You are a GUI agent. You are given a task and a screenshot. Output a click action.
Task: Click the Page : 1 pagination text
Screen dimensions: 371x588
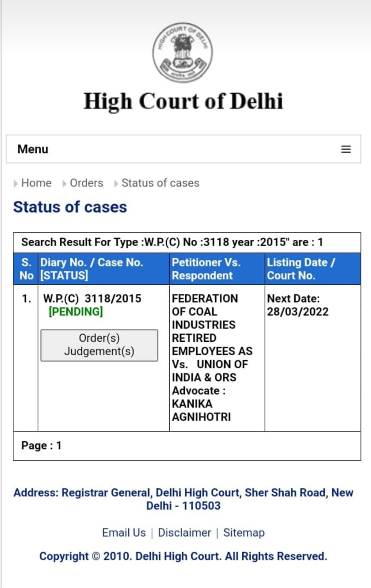pyautogui.click(x=41, y=446)
